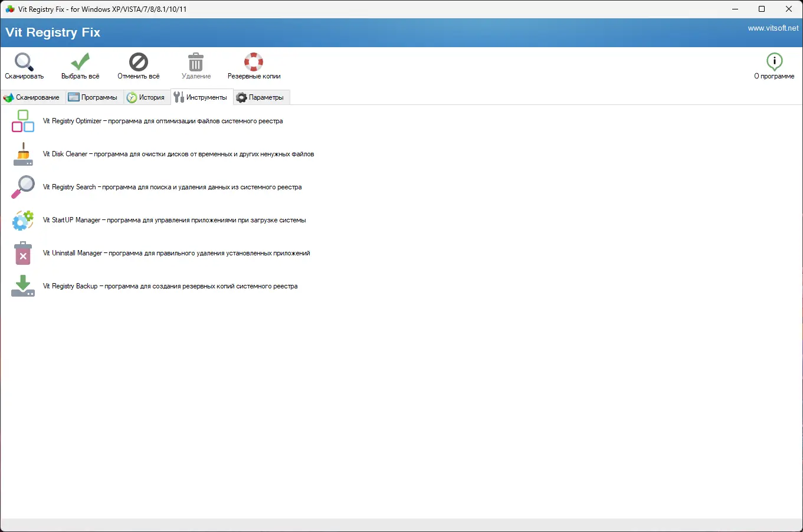This screenshot has height=532, width=803.
Task: Open the О программе info icon
Action: coord(774,61)
